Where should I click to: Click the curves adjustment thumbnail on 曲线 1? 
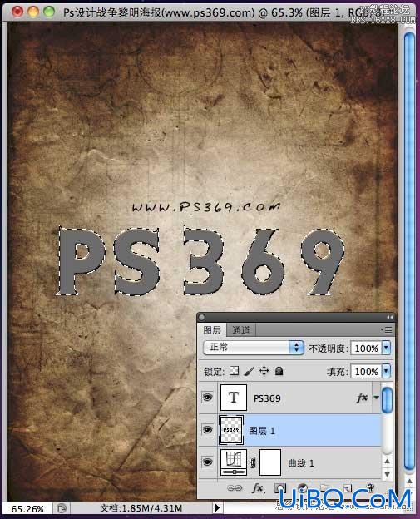click(234, 462)
